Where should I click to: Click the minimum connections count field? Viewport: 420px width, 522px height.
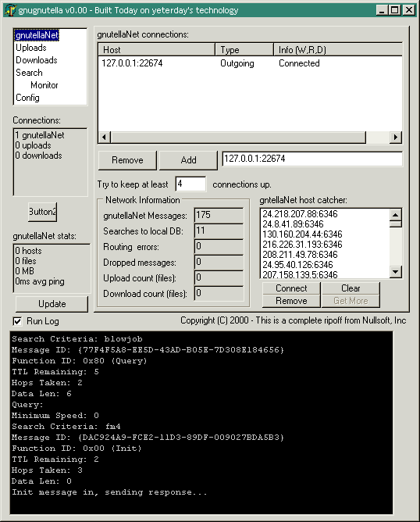coord(190,184)
